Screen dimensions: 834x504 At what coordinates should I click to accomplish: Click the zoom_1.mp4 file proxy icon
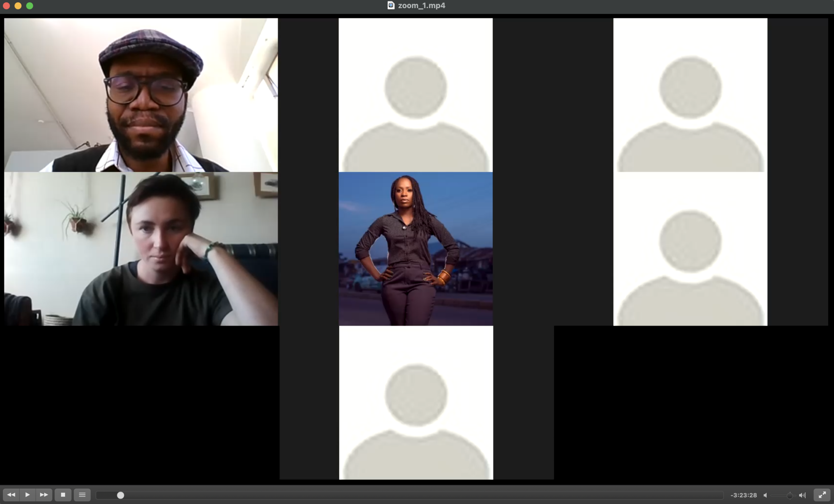pyautogui.click(x=391, y=6)
